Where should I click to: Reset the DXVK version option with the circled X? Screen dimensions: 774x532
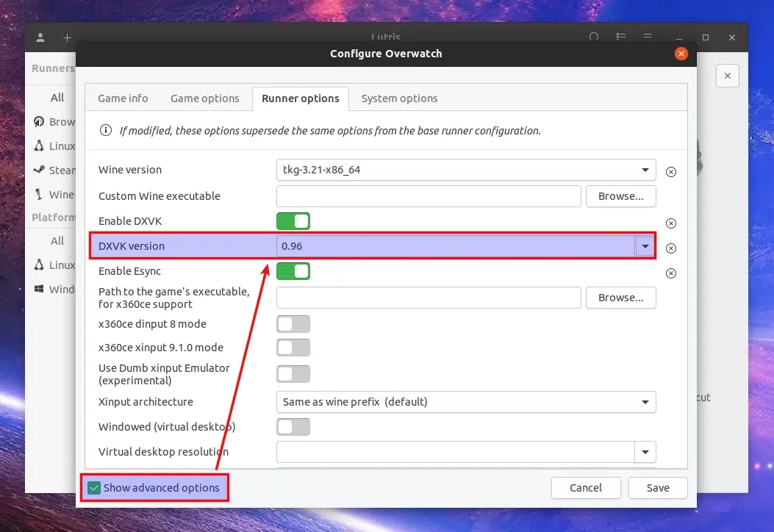click(x=671, y=248)
